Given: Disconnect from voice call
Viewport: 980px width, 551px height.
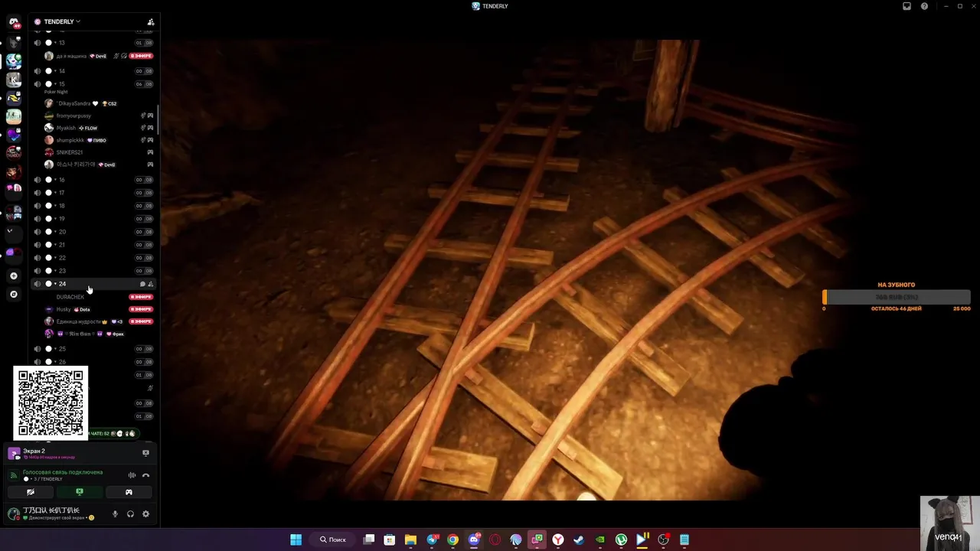Looking at the screenshot, I should [145, 475].
